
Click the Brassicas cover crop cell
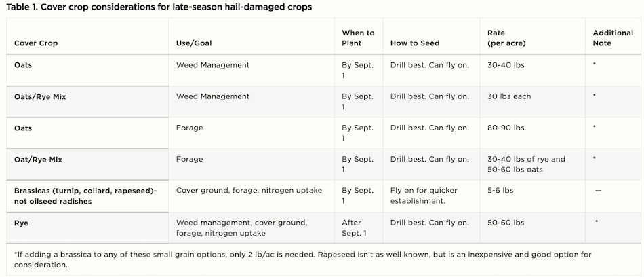(x=85, y=196)
